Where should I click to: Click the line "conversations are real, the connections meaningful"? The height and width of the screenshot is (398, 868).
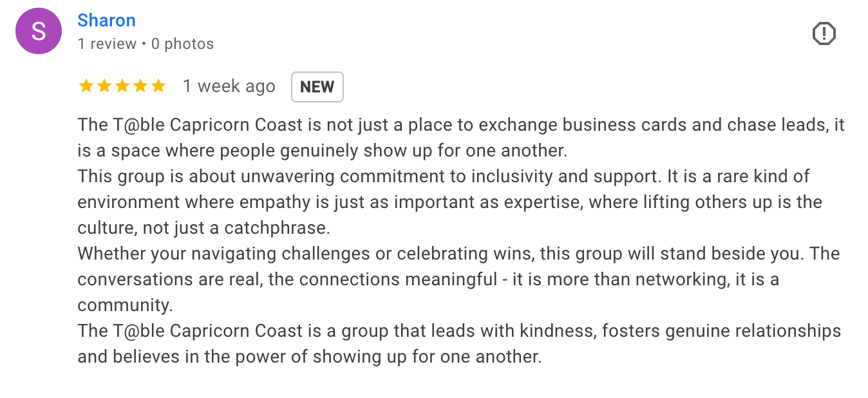(428, 279)
